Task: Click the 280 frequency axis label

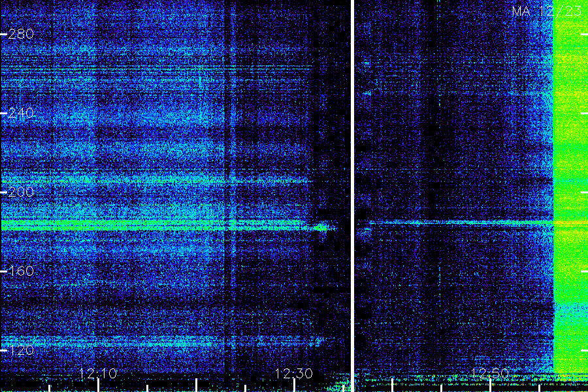Action: (21, 34)
